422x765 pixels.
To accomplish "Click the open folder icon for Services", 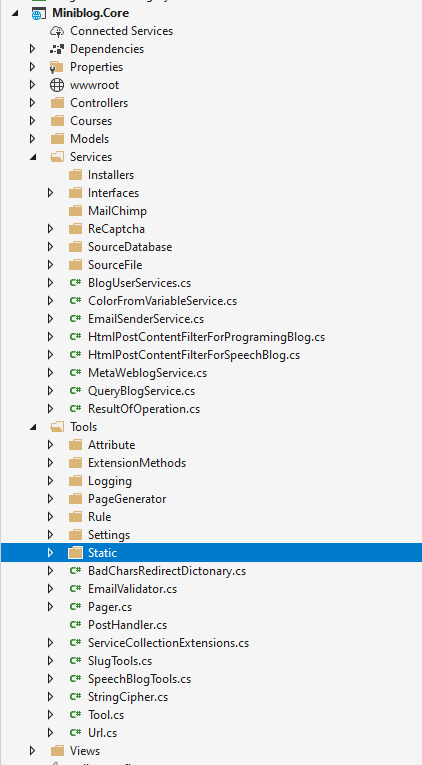I will 57,157.
